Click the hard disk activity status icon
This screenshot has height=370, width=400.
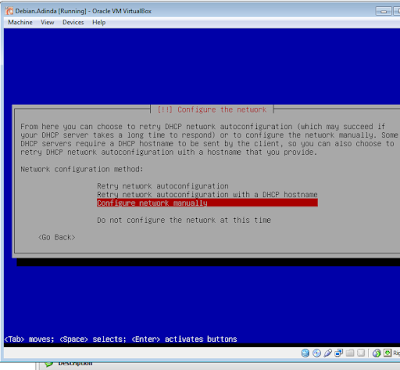[x=305, y=353]
